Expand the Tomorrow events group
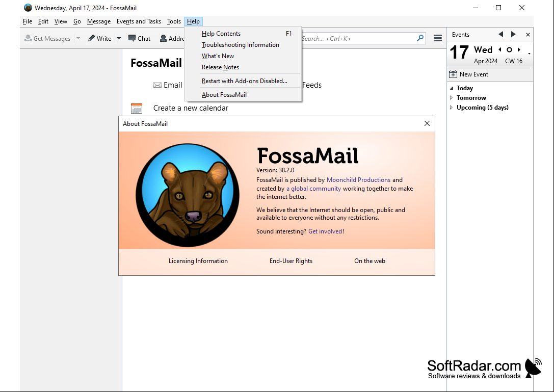The image size is (554, 392). [452, 97]
